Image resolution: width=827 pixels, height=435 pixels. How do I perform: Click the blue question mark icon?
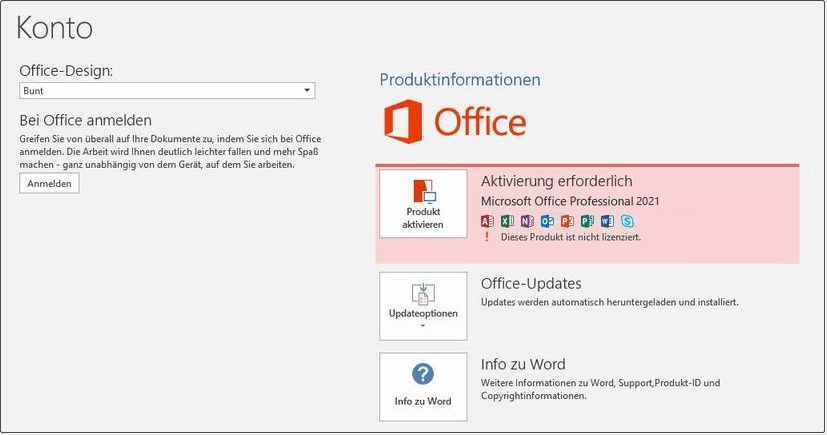click(x=423, y=374)
